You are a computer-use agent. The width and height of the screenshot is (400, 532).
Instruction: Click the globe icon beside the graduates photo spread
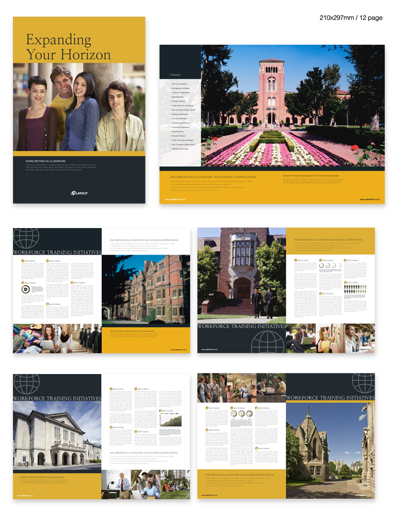(x=268, y=342)
